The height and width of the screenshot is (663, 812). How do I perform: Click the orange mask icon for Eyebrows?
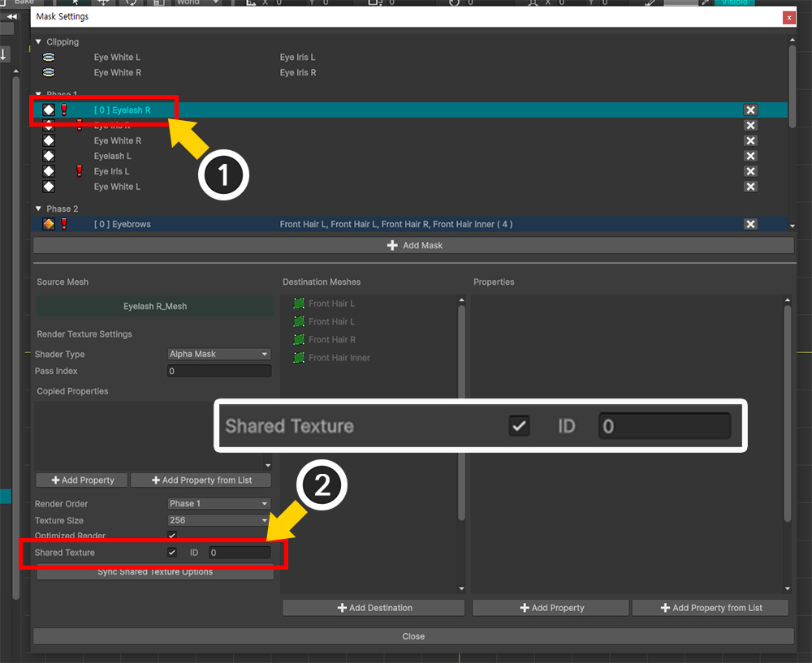pos(49,224)
